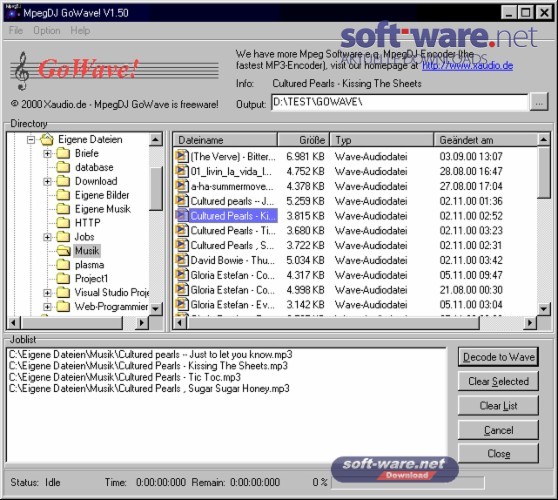Viewport: 558px width, 500px height.
Task: Click directory tree horizontal scrollbar thumb
Action: point(72,323)
